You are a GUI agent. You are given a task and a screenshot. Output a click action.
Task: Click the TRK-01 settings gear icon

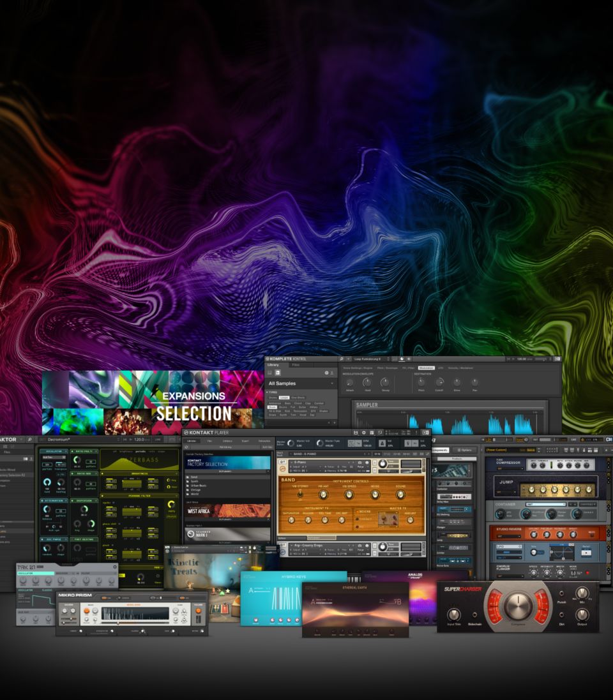(115, 567)
